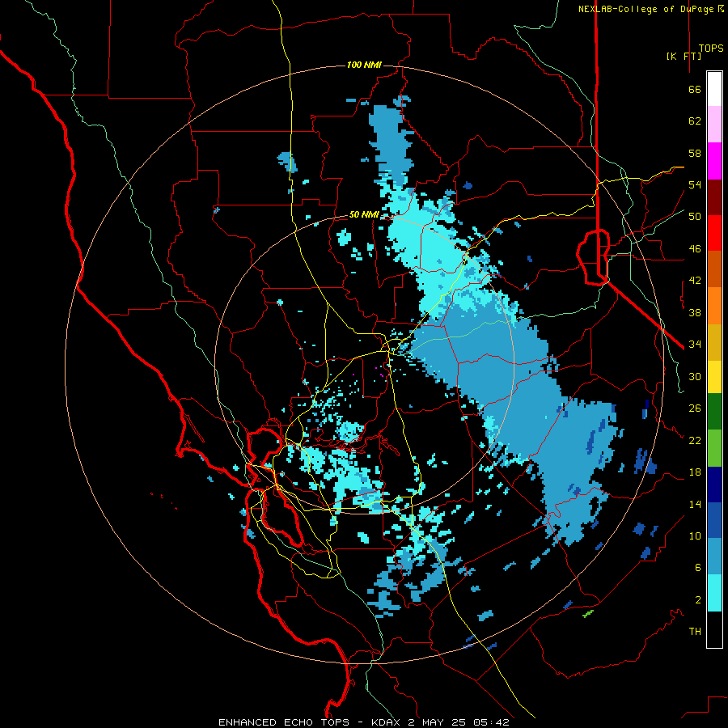This screenshot has height=728, width=728.
Task: Click the legend value 30
Action: pos(695,376)
